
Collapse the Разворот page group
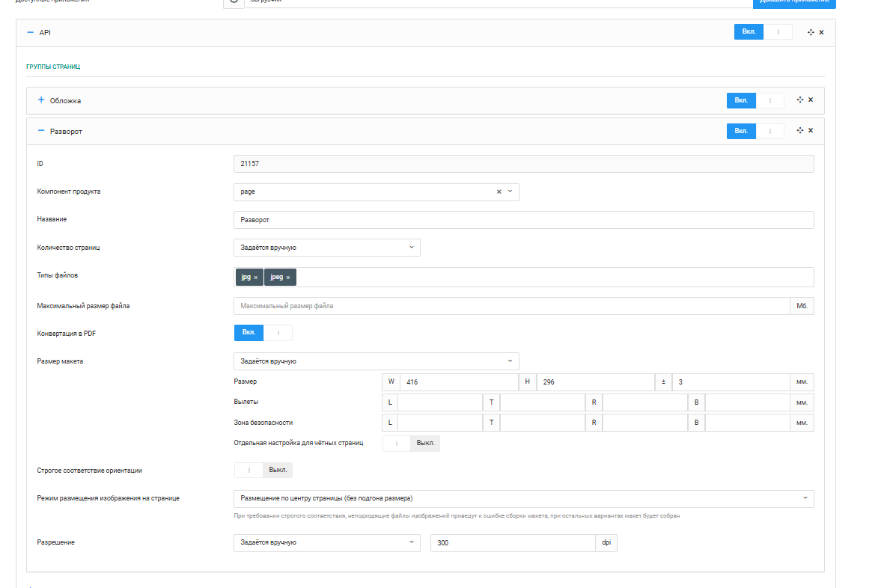[40, 131]
